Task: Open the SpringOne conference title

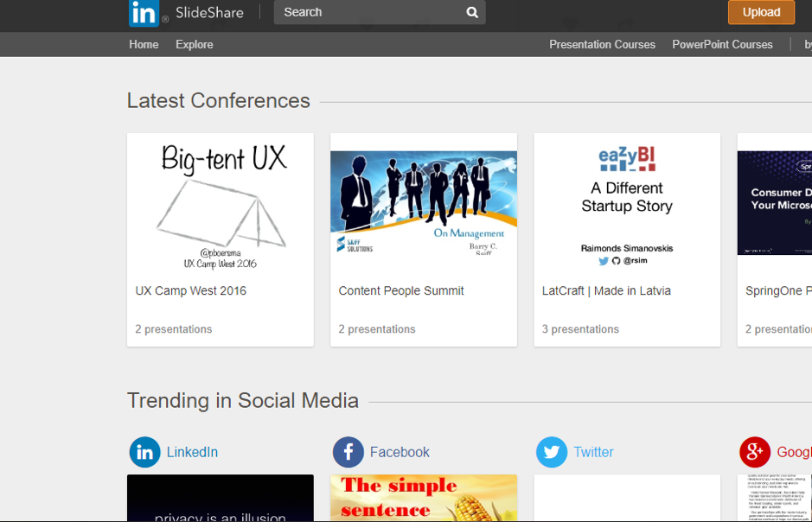Action: coord(778,290)
